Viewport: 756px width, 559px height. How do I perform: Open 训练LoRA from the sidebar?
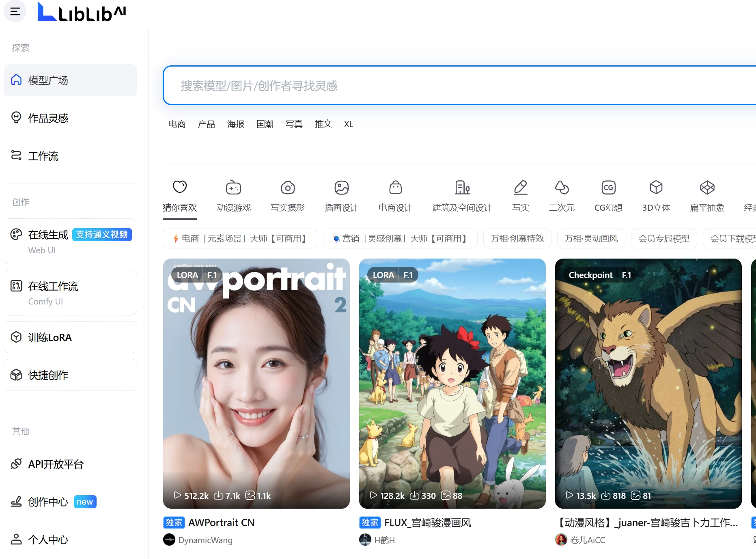point(50,337)
